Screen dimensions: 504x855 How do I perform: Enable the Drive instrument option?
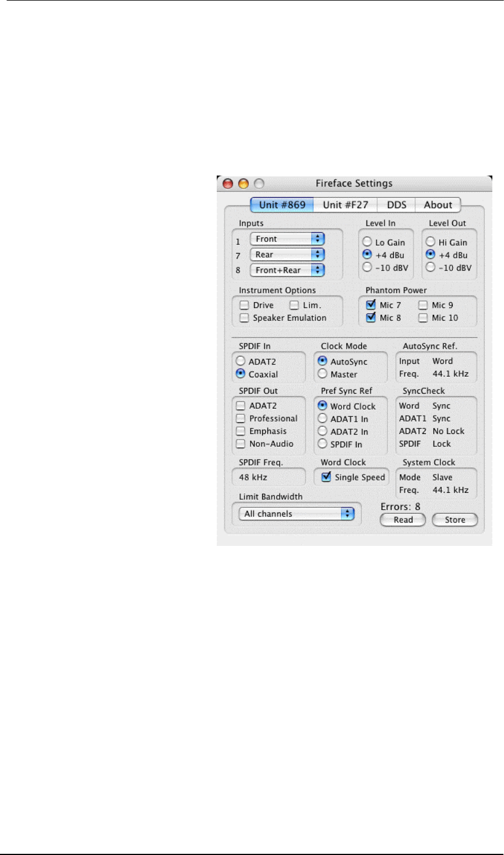(244, 305)
